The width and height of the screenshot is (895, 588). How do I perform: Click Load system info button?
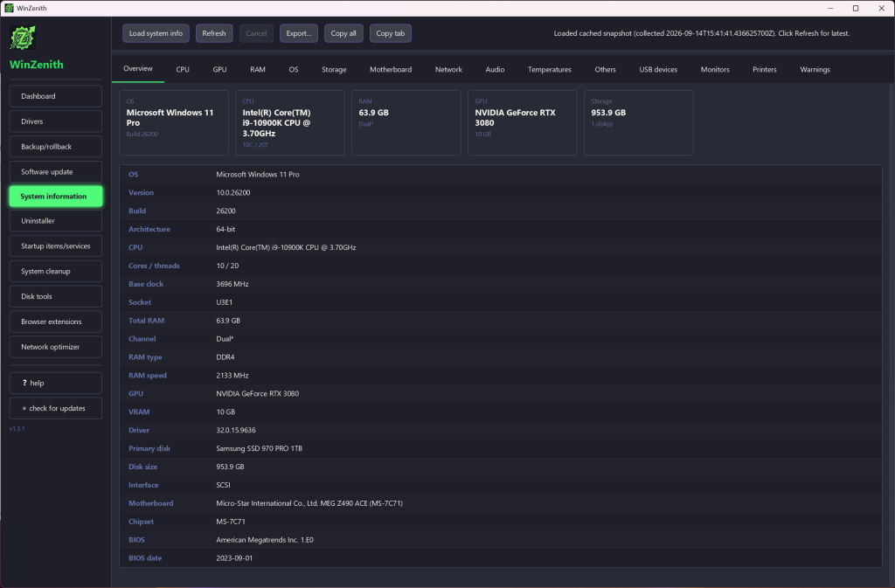[x=156, y=33]
